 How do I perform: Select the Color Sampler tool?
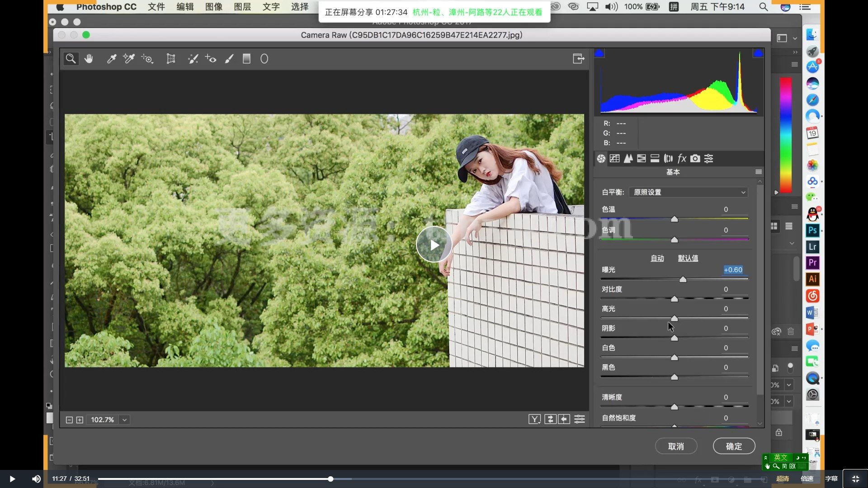[129, 59]
